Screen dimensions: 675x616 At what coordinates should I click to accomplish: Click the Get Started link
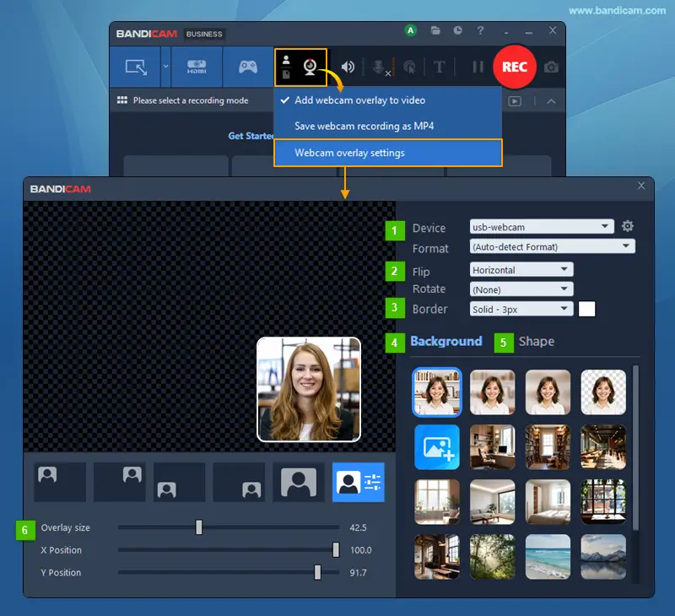pyautogui.click(x=251, y=136)
